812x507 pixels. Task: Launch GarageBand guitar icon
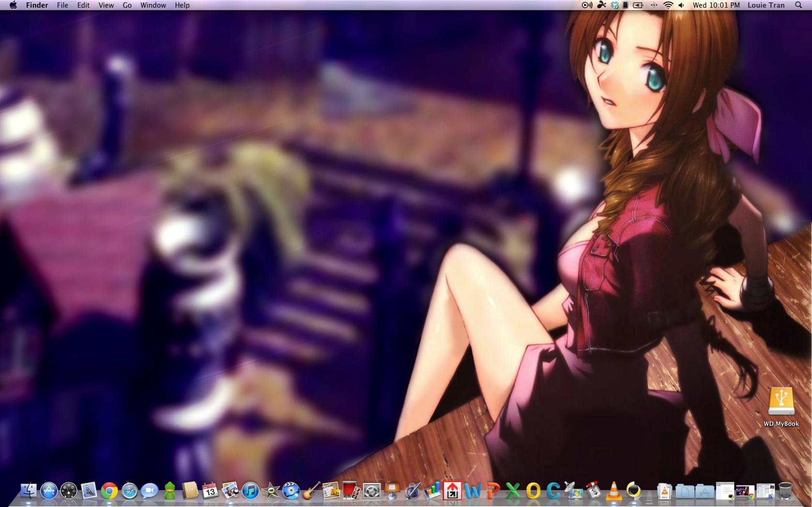coord(311,491)
